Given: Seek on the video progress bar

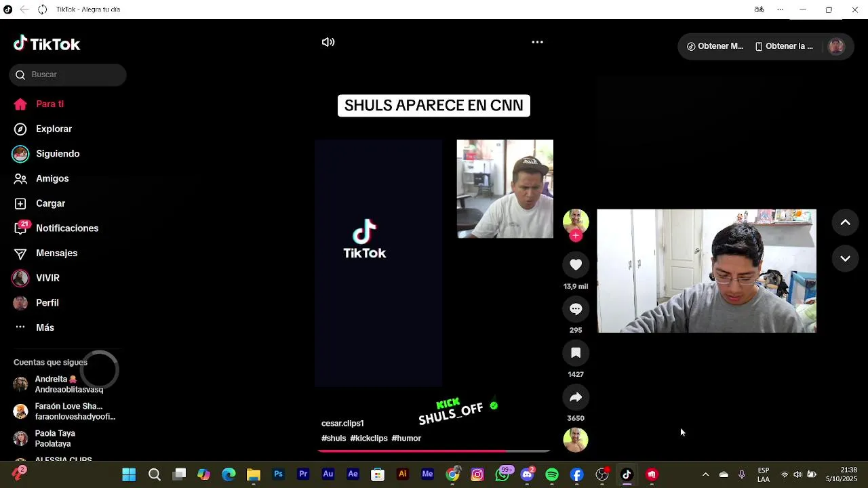Looking at the screenshot, I should pyautogui.click(x=434, y=451).
